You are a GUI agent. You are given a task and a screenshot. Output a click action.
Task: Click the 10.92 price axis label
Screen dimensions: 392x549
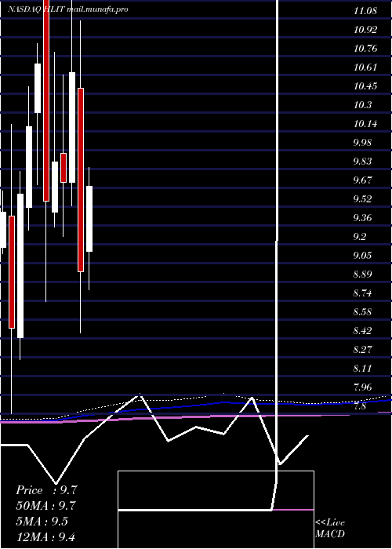point(365,30)
